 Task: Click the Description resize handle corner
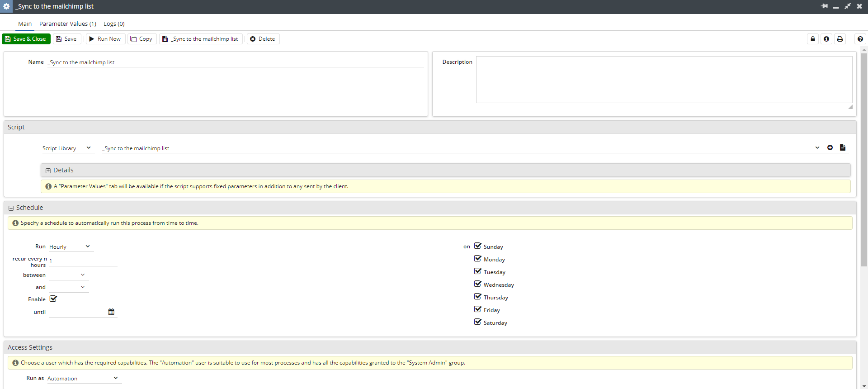pos(850,107)
